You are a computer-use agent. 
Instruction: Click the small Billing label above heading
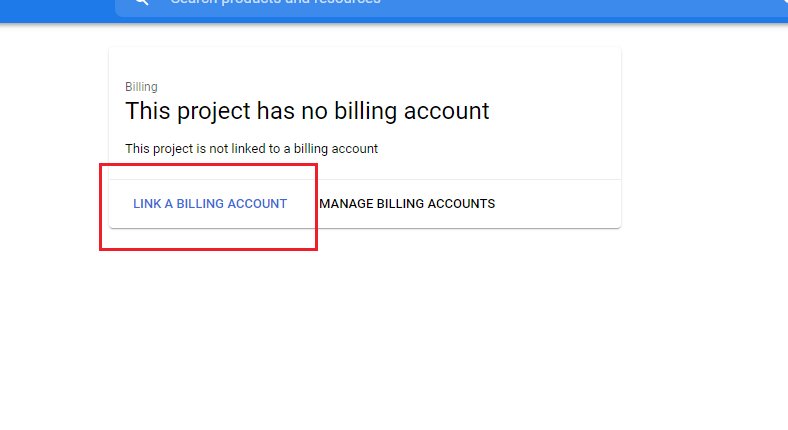[141, 87]
